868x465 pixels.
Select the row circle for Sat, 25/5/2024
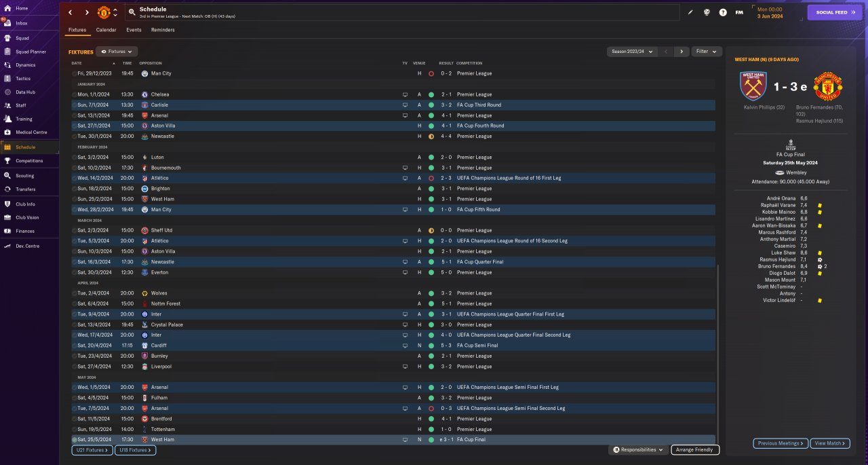click(x=75, y=440)
